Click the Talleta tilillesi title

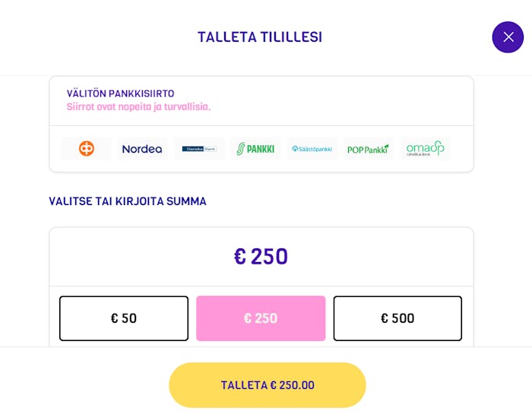click(x=260, y=37)
